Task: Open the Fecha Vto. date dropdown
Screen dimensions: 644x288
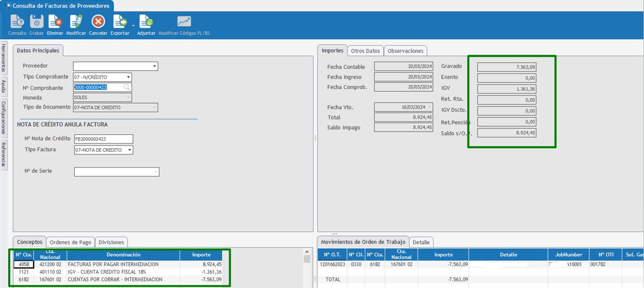Action: [430, 107]
